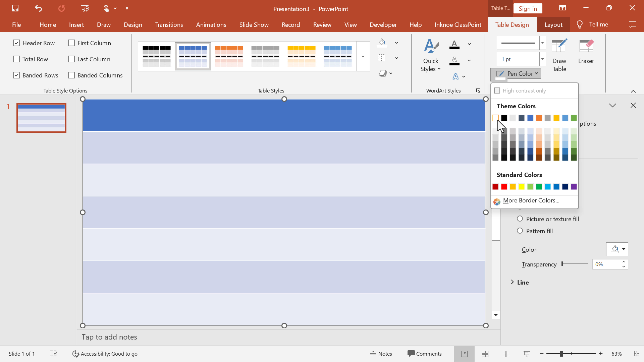Click the High-contrast only button
Image resolution: width=644 pixels, height=362 pixels.
click(x=498, y=90)
